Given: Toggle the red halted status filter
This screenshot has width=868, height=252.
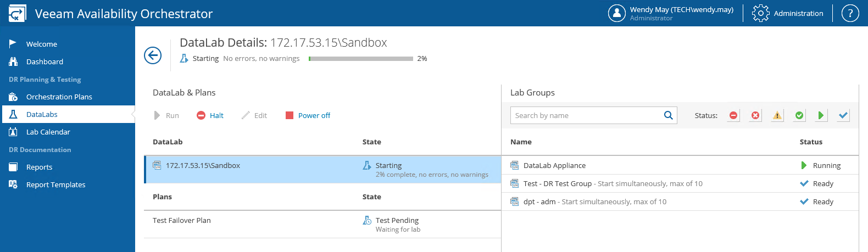Looking at the screenshot, I should tap(733, 115).
